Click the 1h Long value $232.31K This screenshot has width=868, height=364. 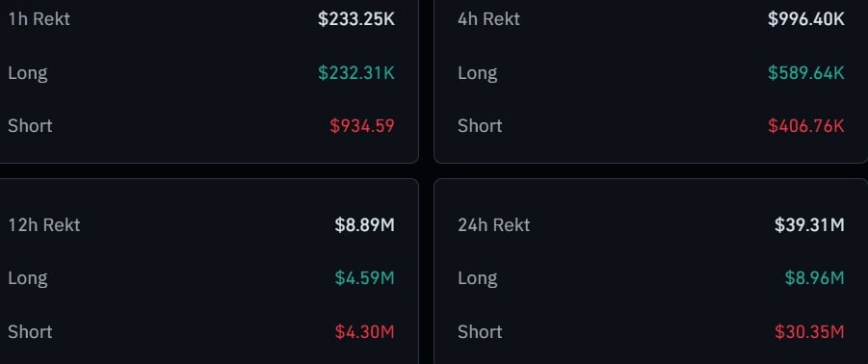[356, 73]
